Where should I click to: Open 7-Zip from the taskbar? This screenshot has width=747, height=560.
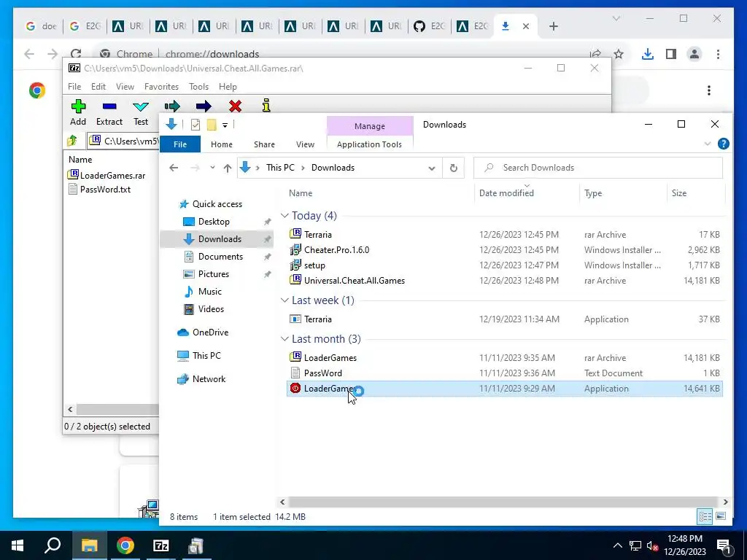click(x=160, y=545)
